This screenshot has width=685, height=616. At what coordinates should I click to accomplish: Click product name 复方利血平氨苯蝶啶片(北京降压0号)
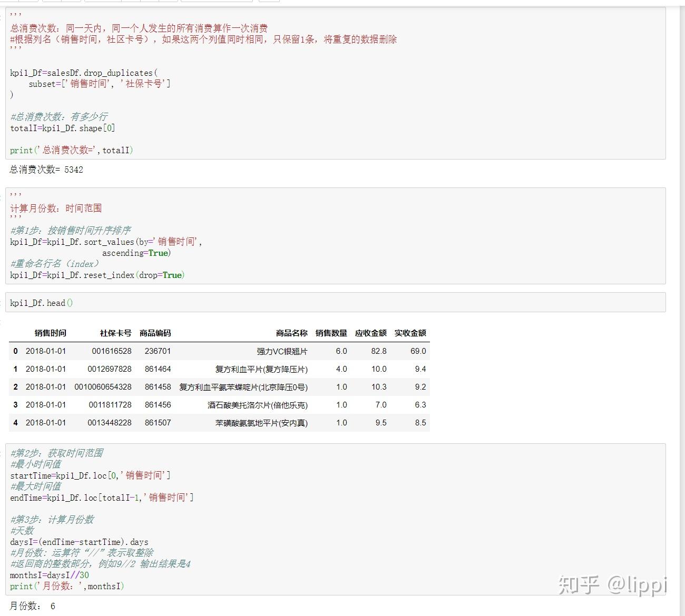pos(243,387)
